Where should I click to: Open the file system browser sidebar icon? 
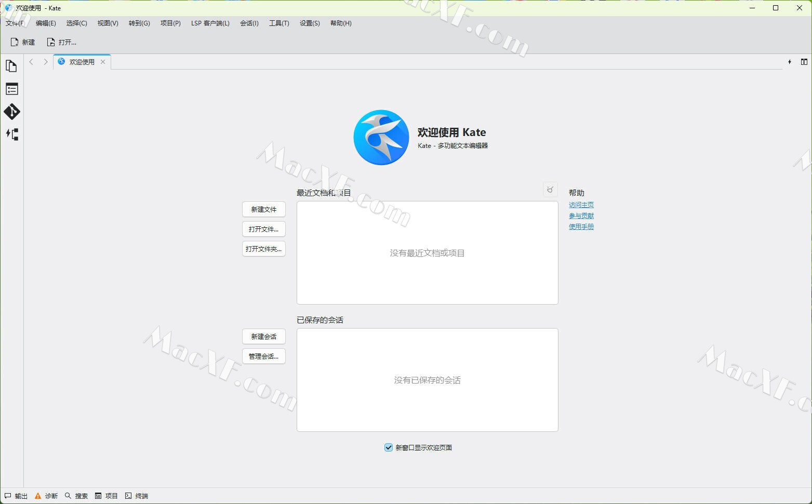(11, 89)
